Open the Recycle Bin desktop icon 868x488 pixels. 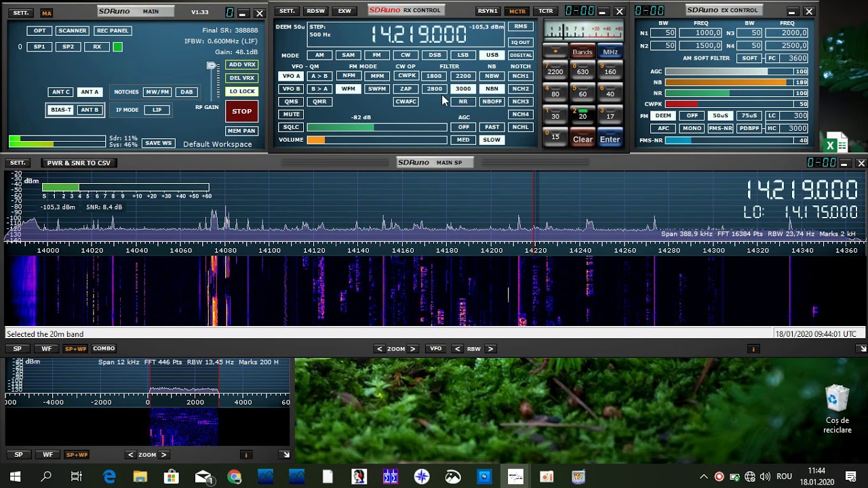click(x=837, y=409)
